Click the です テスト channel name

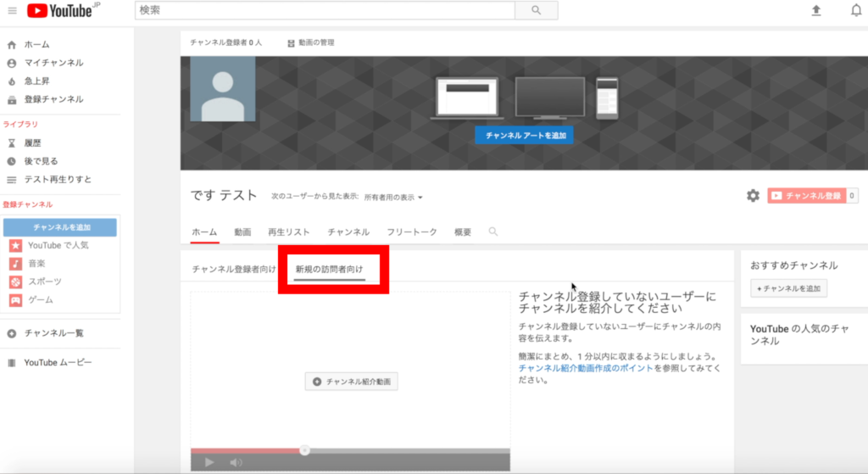[x=224, y=196]
